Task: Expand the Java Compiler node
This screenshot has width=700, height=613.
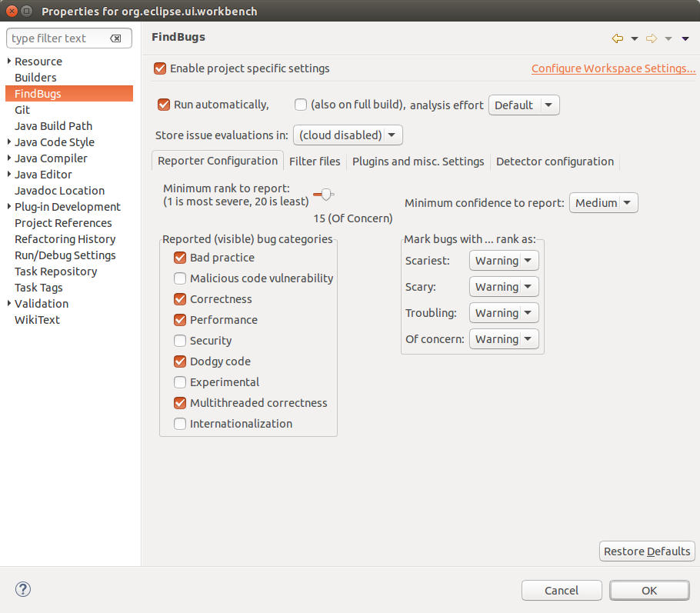Action: pyautogui.click(x=9, y=158)
